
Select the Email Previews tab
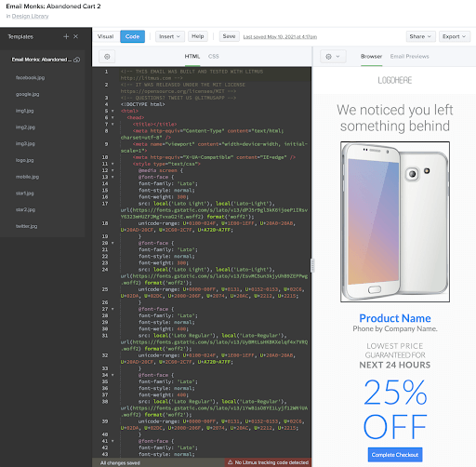click(x=409, y=57)
